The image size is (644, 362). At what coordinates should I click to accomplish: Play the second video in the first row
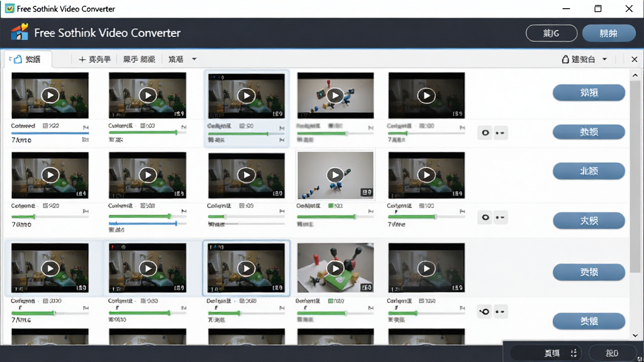click(x=147, y=96)
